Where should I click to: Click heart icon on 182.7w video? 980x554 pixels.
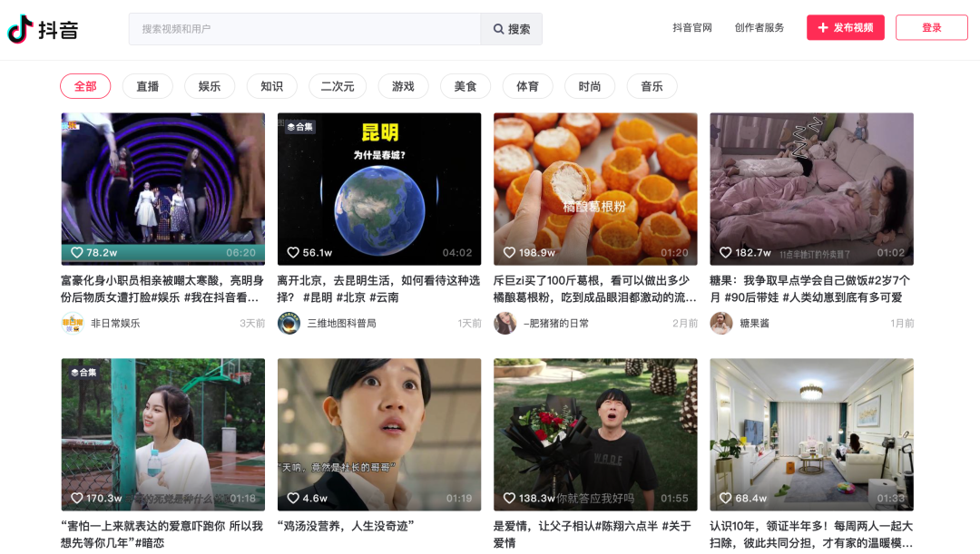(x=726, y=252)
